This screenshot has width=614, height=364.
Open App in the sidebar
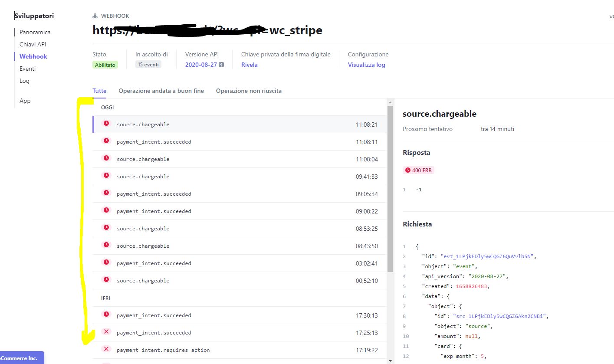[x=25, y=101]
